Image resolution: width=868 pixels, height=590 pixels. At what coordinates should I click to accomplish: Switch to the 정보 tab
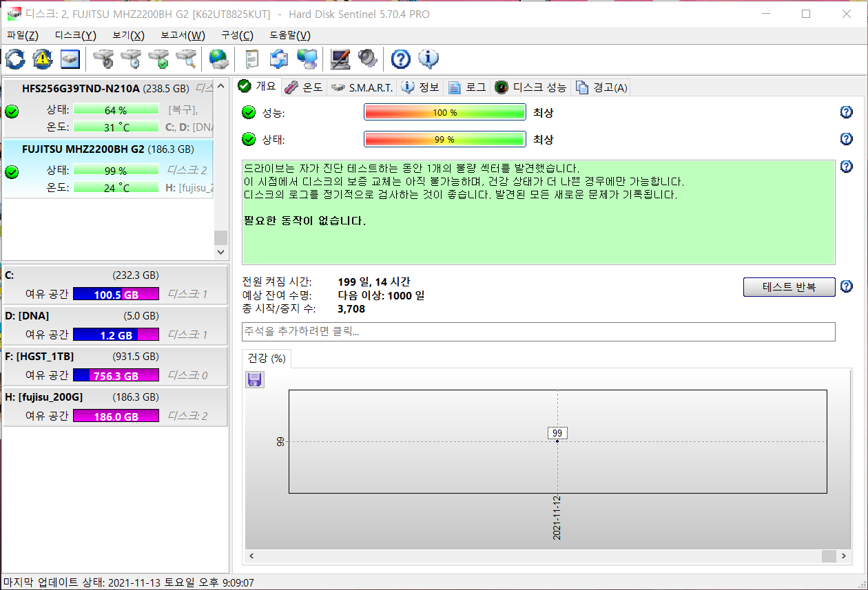tap(421, 87)
